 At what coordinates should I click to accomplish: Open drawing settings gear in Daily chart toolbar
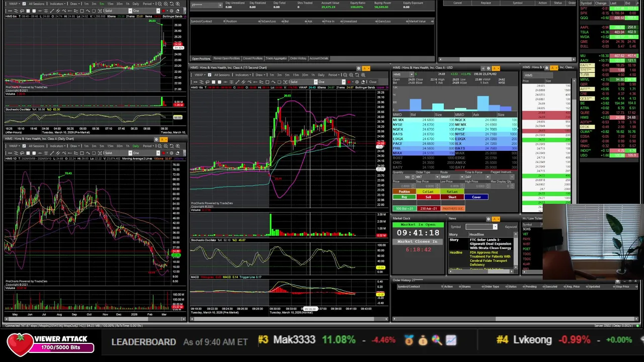click(x=172, y=153)
